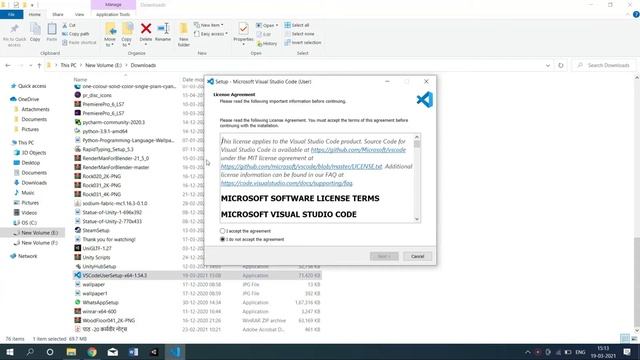The width and height of the screenshot is (640, 360).
Task: Click the license text scroll-down arrow
Action: point(417,219)
